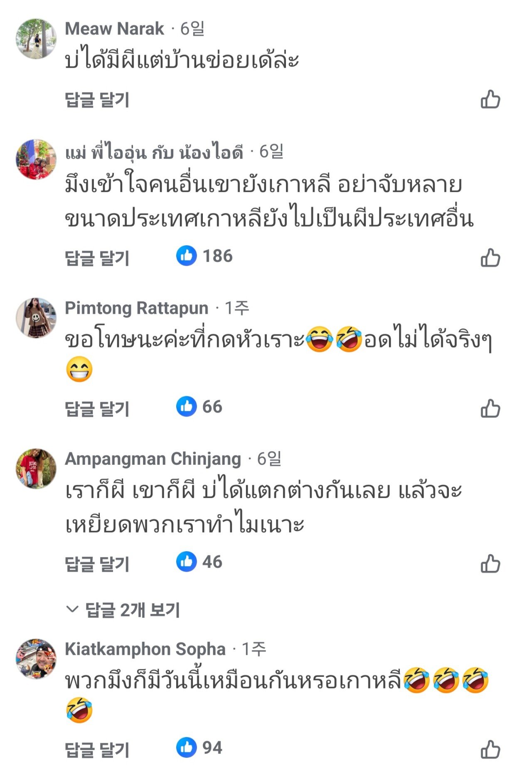
Task: Like Meaw Narak's comment with thumbs-up
Action: (x=490, y=99)
